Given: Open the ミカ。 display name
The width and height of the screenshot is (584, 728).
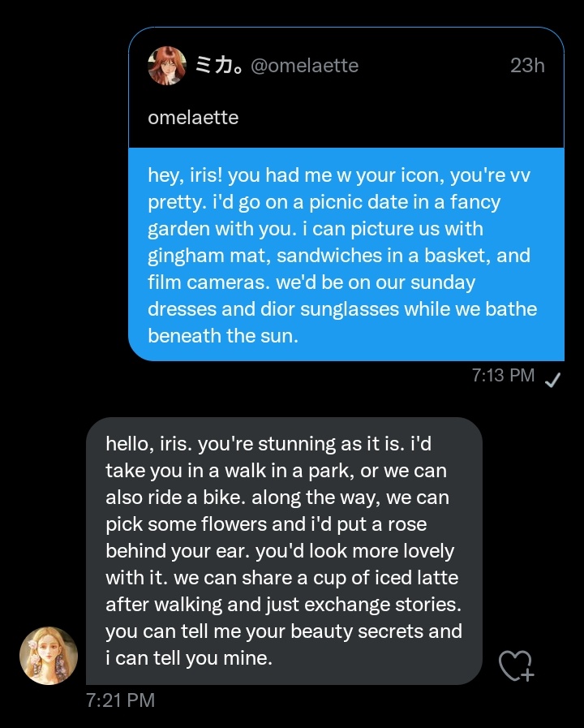Looking at the screenshot, I should tap(218, 66).
